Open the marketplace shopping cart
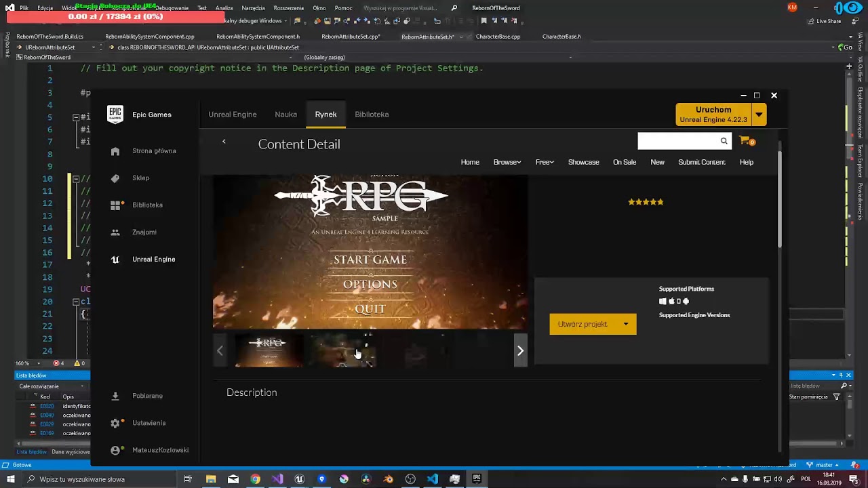The width and height of the screenshot is (868, 488). point(746,141)
